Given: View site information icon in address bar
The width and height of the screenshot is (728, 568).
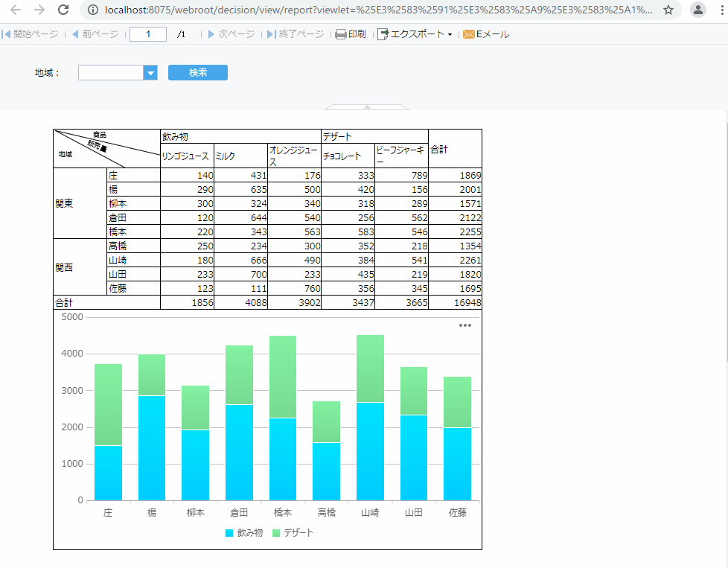Looking at the screenshot, I should [x=93, y=10].
